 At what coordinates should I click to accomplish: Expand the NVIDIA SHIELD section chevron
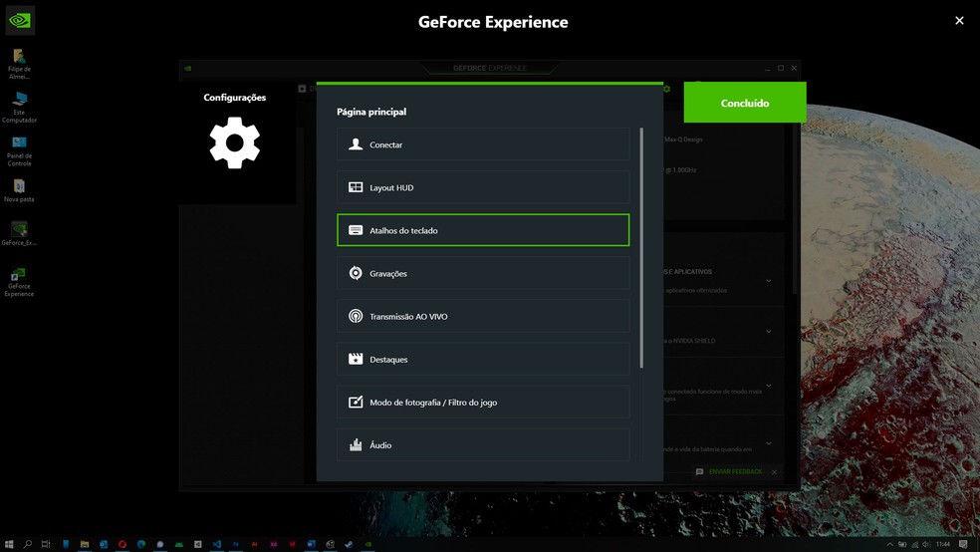(768, 332)
